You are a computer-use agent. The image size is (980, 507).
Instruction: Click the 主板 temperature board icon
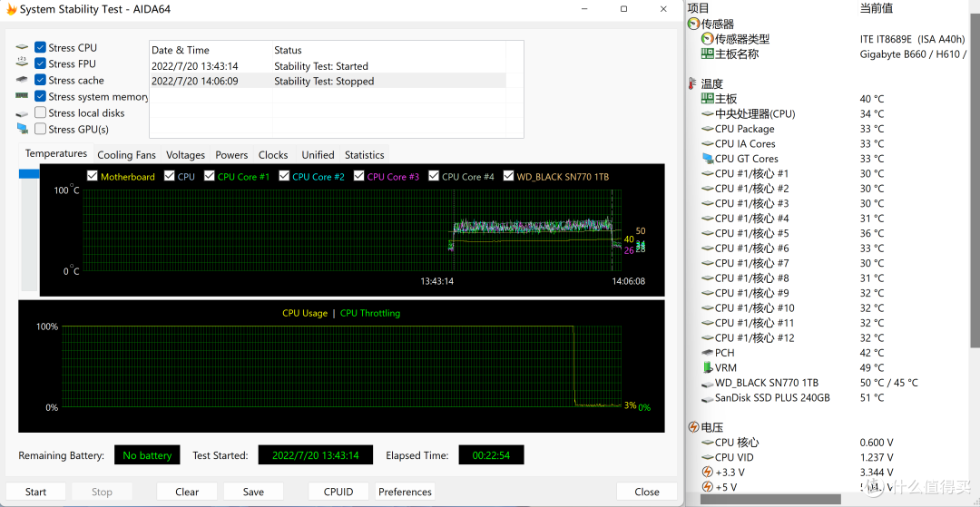708,99
